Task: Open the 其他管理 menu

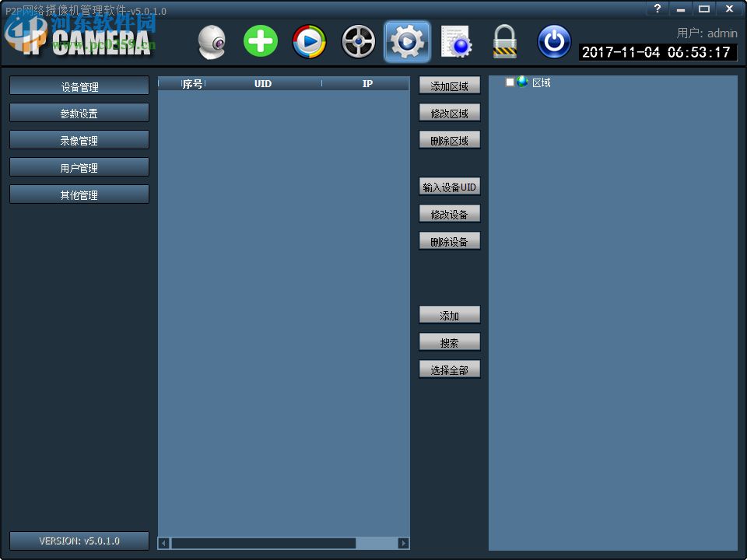Action: [x=79, y=194]
